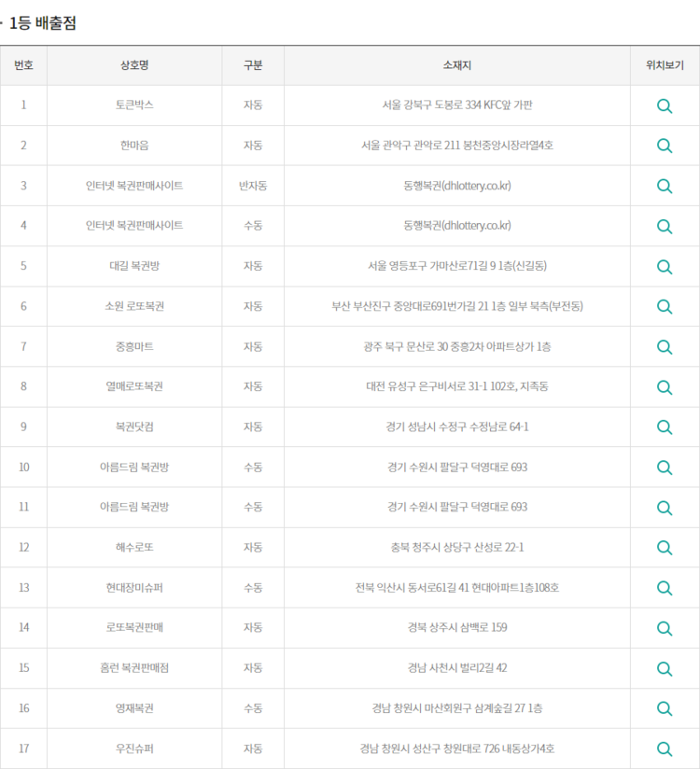View location of 해수로또

665,547
